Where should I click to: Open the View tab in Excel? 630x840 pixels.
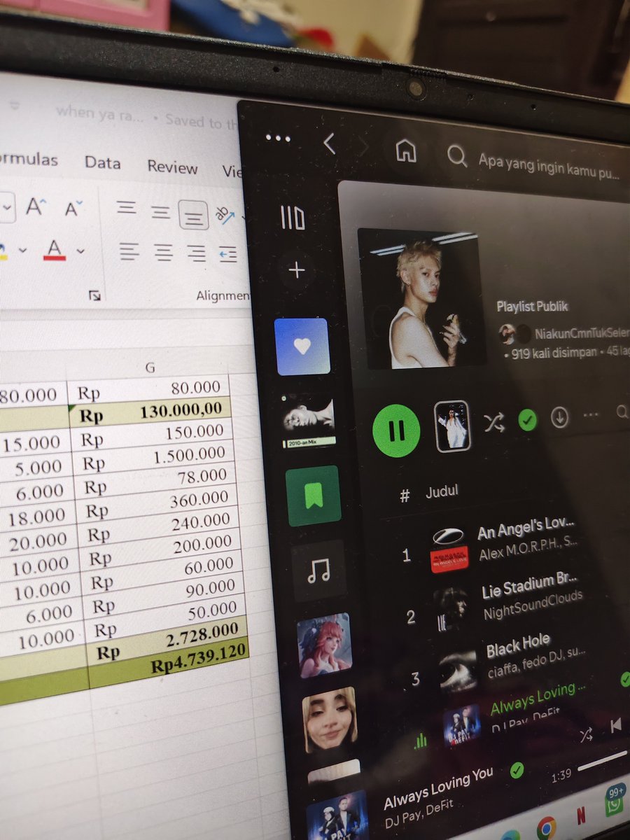[231, 170]
